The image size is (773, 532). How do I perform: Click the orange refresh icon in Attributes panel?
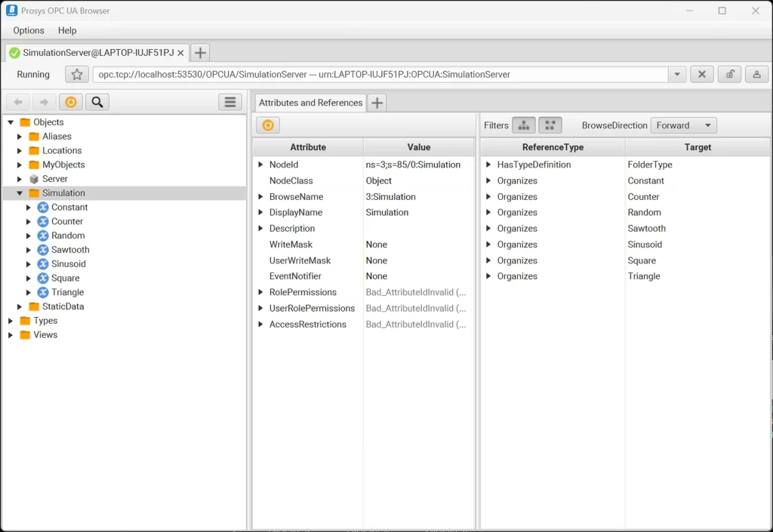pyautogui.click(x=267, y=125)
